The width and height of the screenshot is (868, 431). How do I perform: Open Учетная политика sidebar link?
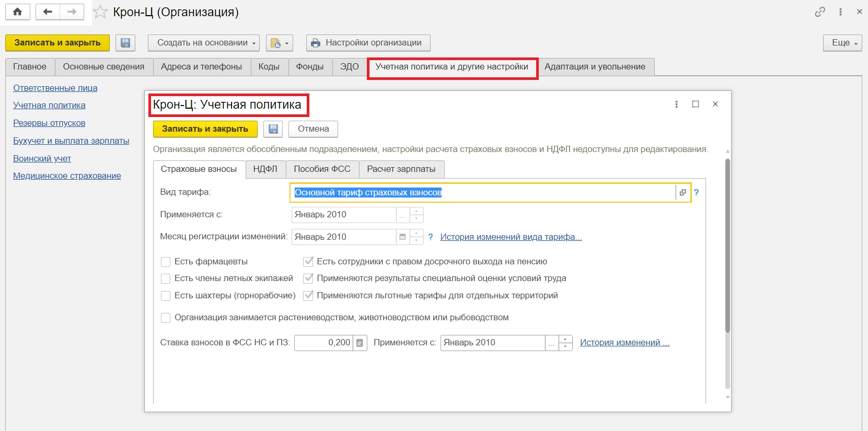(x=49, y=106)
